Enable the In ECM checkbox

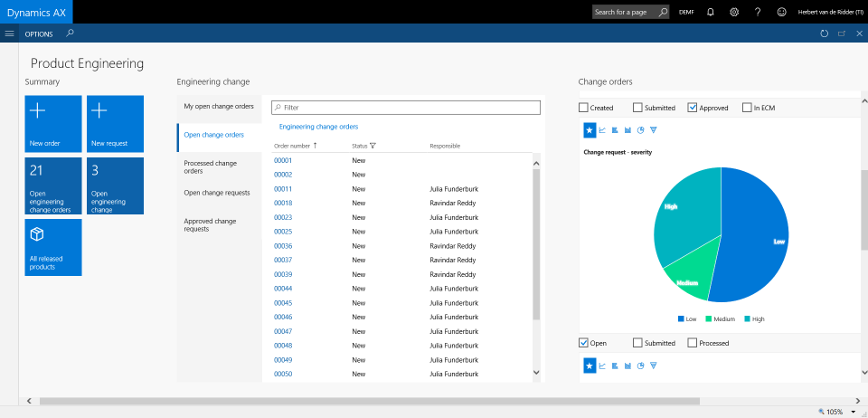pos(747,108)
